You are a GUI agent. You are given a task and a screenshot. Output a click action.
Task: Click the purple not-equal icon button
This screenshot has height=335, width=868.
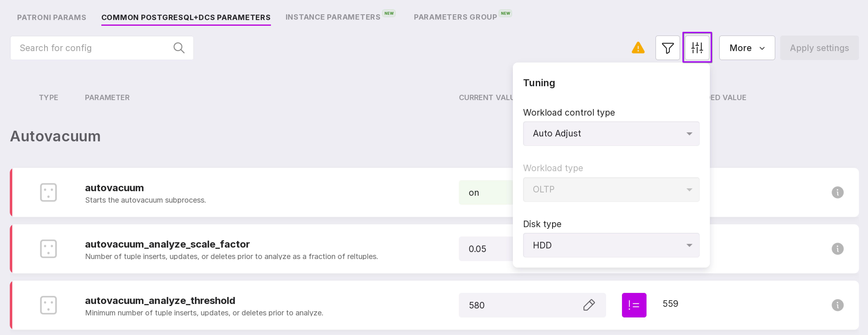pyautogui.click(x=634, y=305)
